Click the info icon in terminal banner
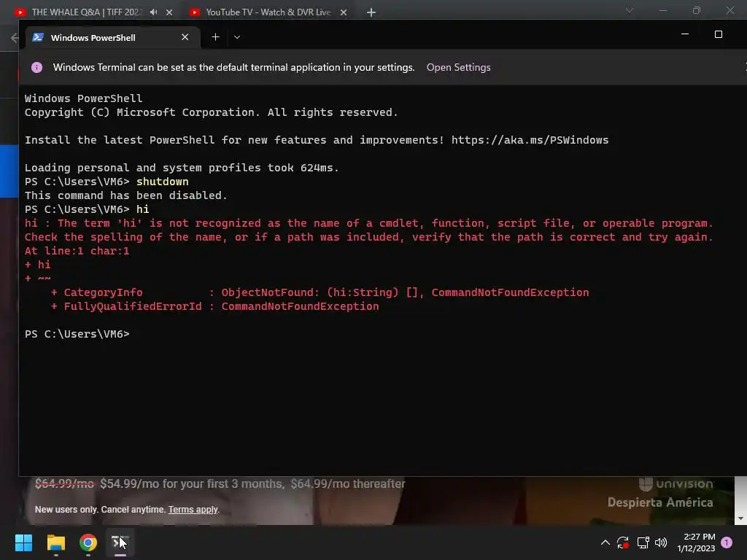Viewport: 747px width, 560px height. [36, 67]
